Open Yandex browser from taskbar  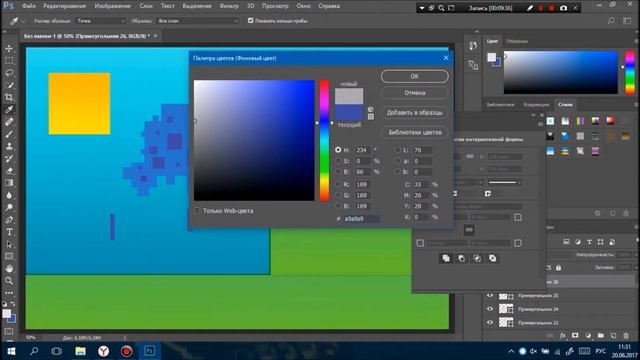(103, 351)
